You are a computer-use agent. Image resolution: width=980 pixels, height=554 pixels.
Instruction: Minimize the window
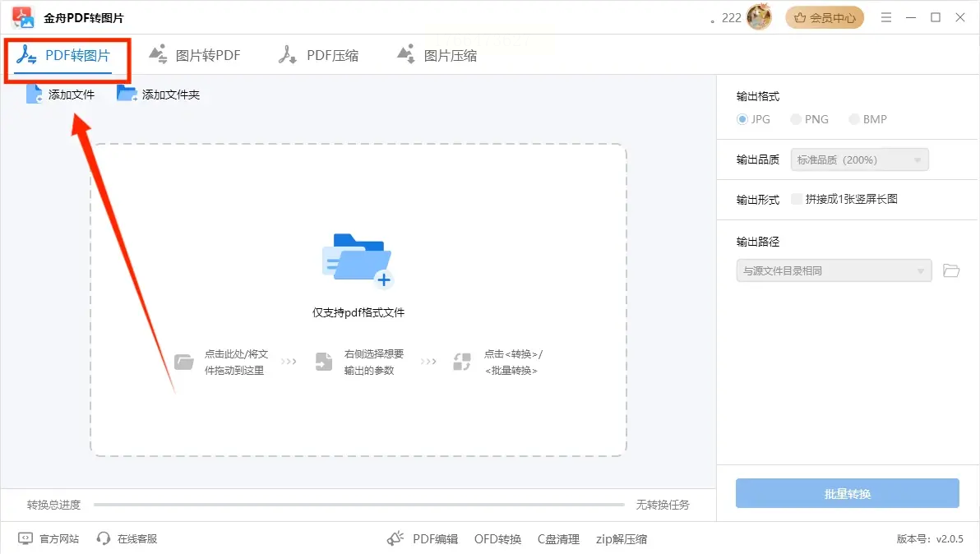coord(911,17)
